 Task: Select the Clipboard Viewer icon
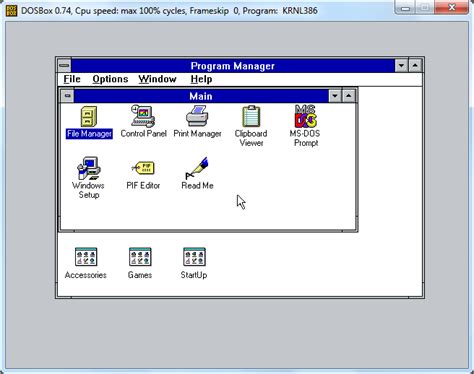(251, 116)
